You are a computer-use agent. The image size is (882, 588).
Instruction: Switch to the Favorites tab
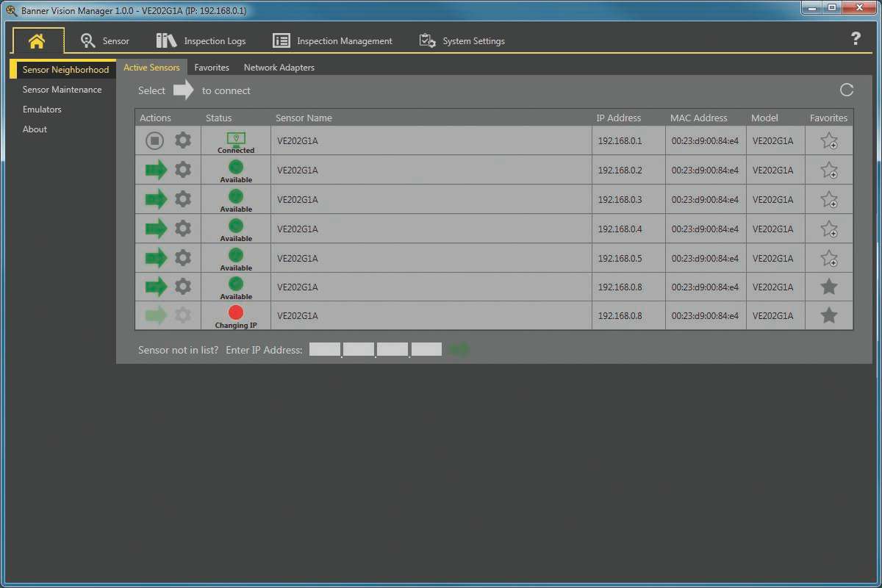[212, 67]
